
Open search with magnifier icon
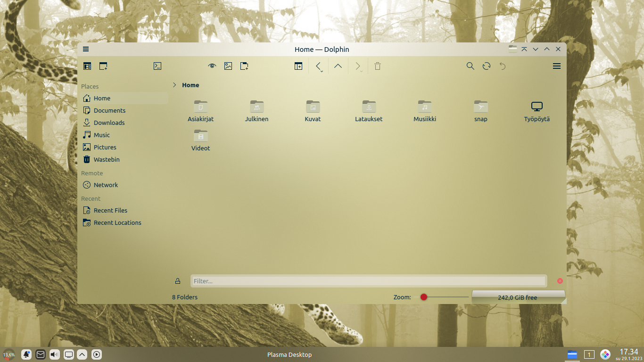[x=471, y=66]
